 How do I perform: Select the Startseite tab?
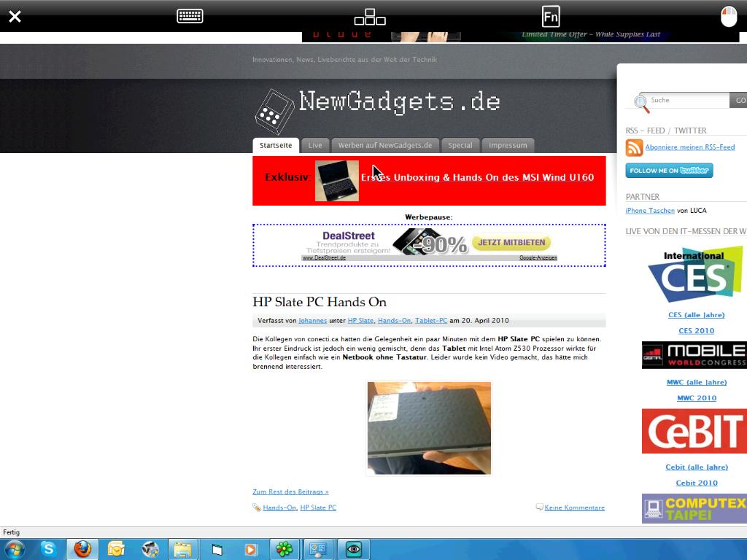coord(276,145)
